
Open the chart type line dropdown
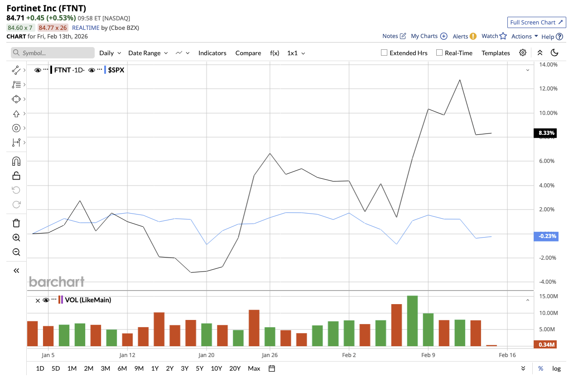coord(183,53)
